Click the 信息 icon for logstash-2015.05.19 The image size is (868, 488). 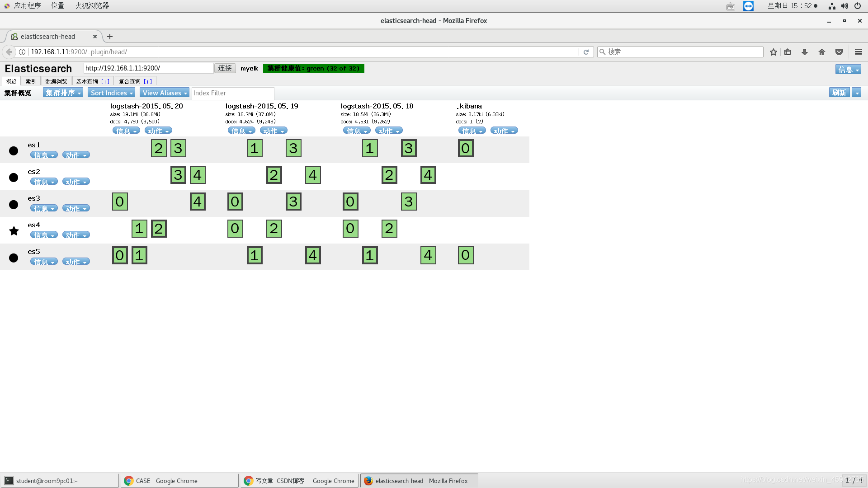point(241,131)
